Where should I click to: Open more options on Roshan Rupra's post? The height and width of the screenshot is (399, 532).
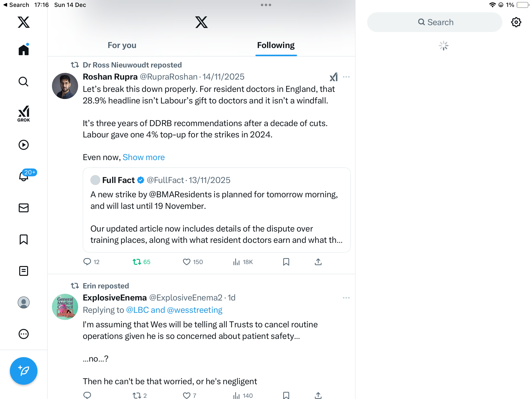pos(346,77)
